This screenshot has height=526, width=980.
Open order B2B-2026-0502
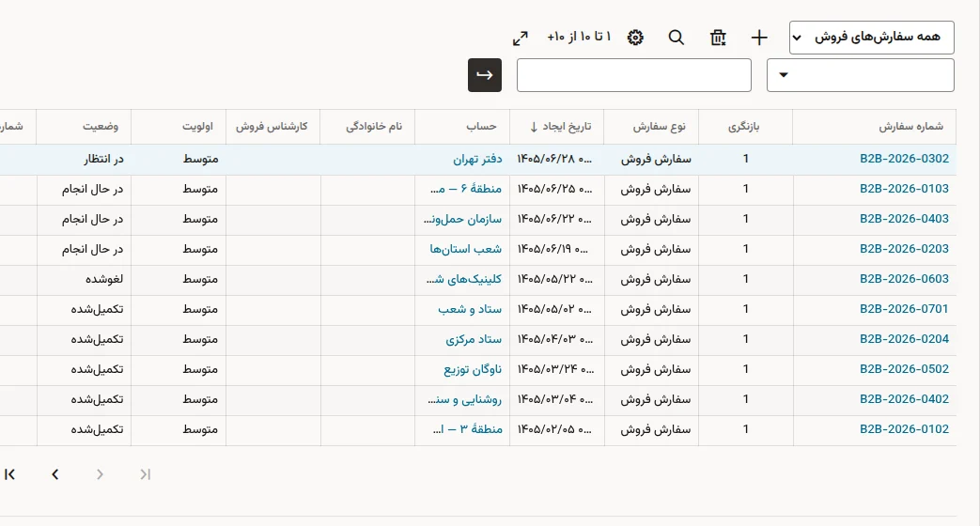pos(904,368)
